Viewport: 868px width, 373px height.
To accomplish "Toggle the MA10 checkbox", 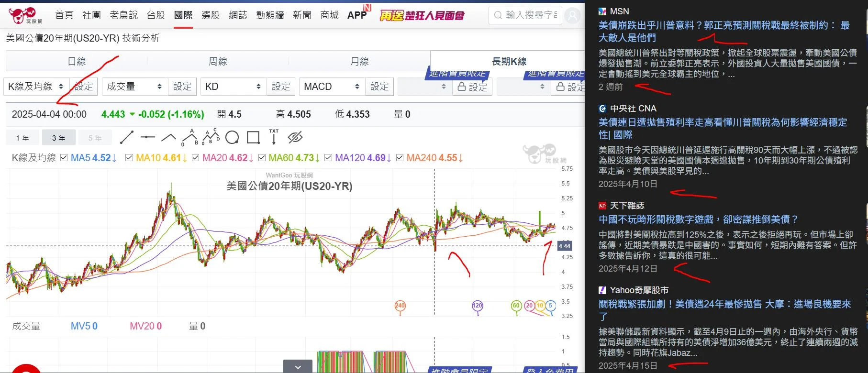I will (x=129, y=158).
